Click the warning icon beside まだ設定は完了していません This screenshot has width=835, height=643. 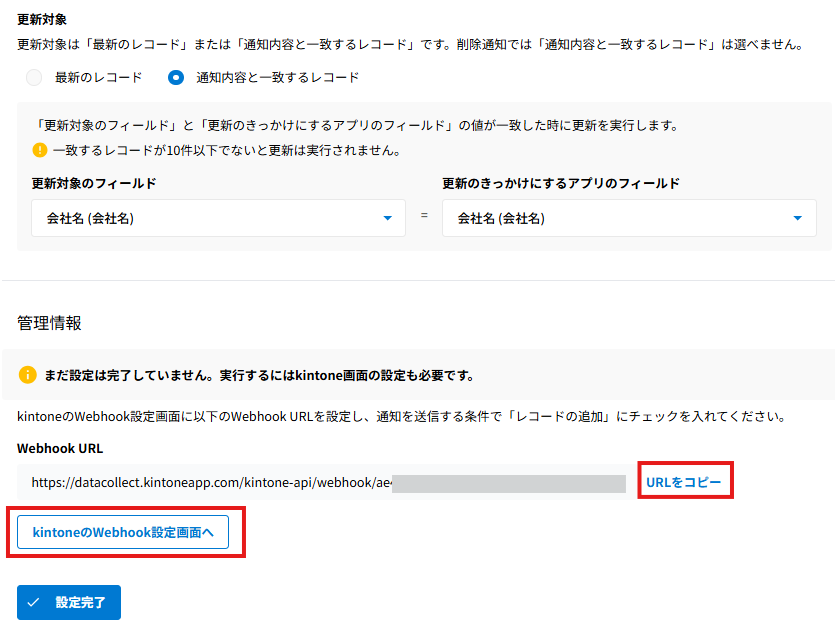(x=28, y=375)
